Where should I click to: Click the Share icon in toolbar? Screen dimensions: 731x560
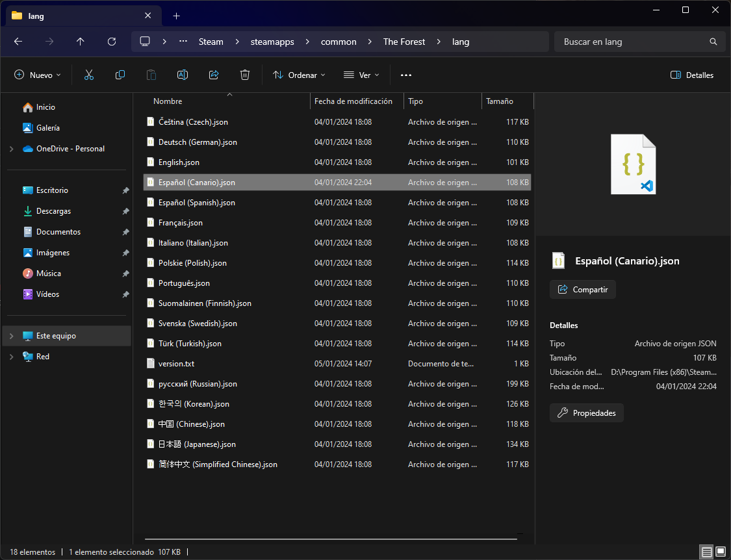click(214, 75)
